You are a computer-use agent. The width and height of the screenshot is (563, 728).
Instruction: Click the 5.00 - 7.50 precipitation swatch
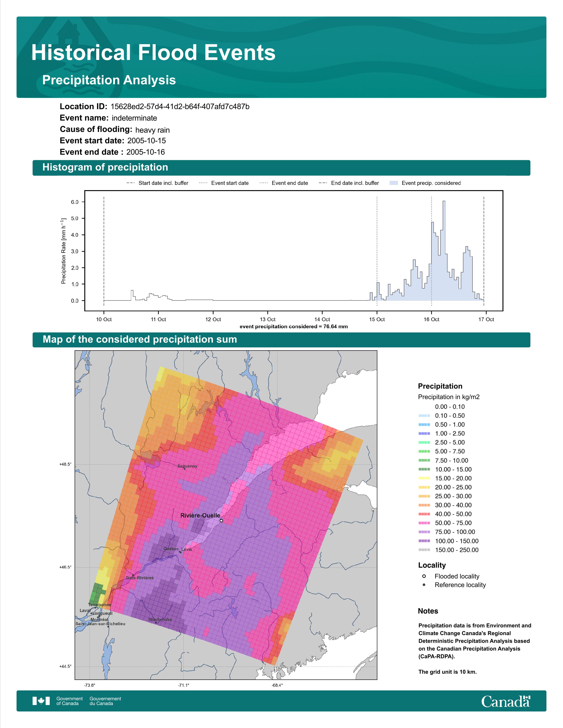424,451
